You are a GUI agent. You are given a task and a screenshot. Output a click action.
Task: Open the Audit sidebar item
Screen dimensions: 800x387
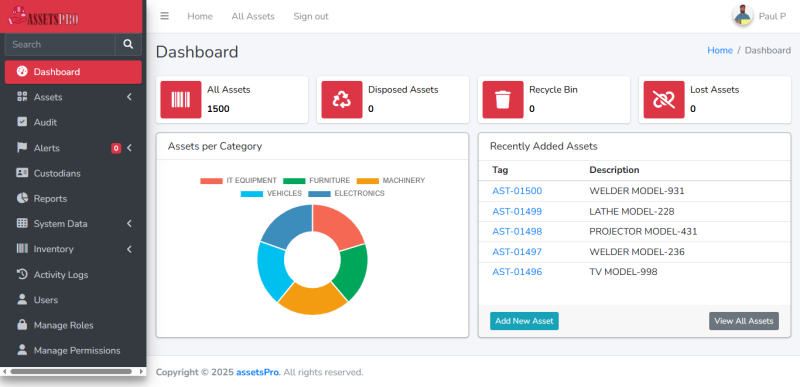click(73, 122)
